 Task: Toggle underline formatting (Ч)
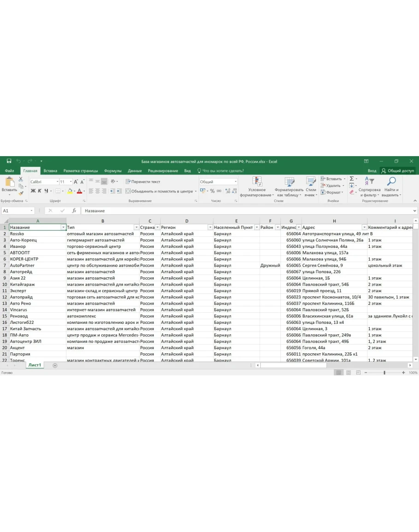tap(46, 191)
